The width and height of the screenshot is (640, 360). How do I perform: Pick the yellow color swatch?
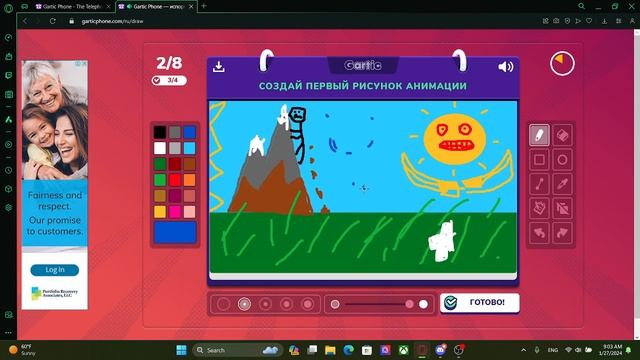[x=160, y=211]
